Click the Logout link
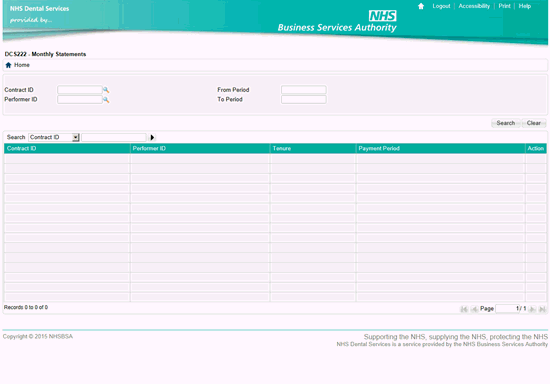This screenshot has height=384, width=550. [441, 6]
